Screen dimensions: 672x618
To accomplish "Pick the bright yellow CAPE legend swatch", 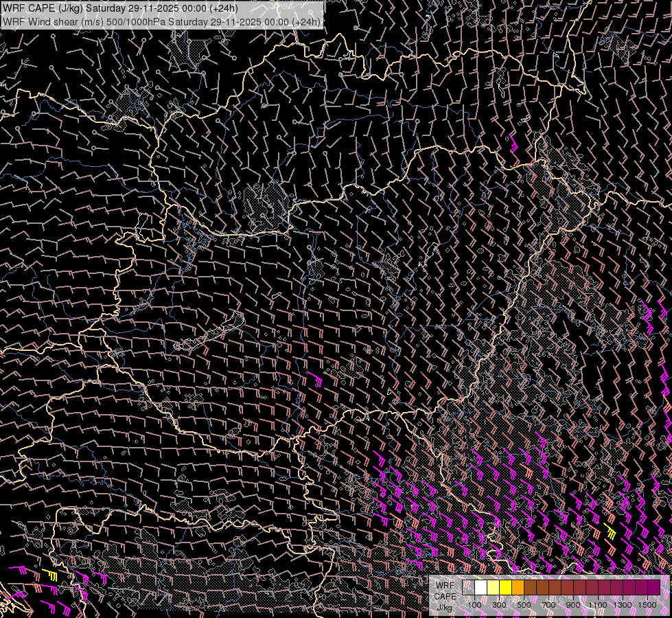I will coord(506,588).
